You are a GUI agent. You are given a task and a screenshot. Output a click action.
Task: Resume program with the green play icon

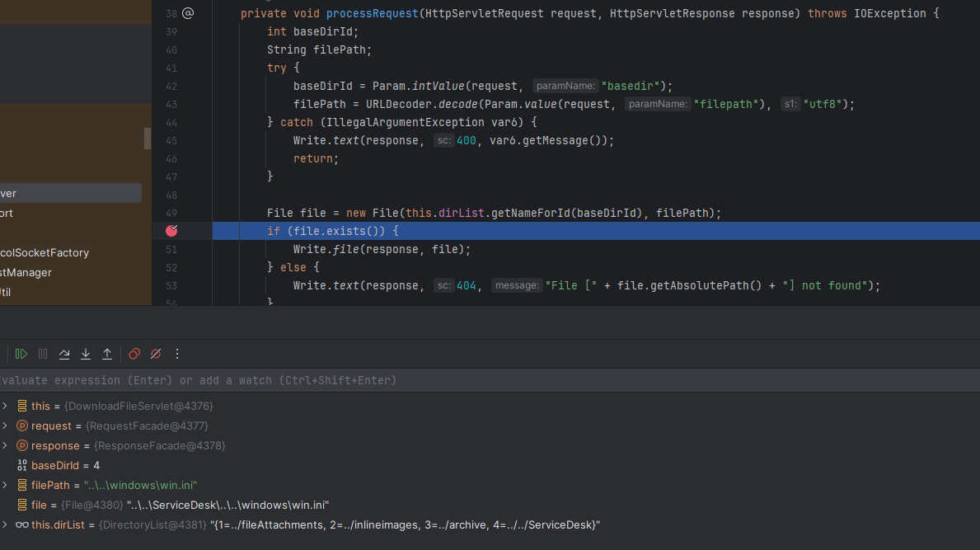(21, 354)
